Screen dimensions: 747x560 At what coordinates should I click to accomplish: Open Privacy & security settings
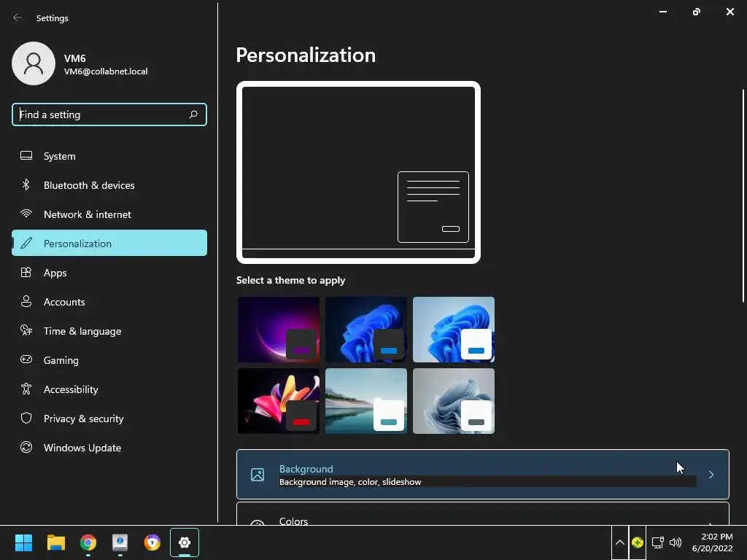[x=109, y=419]
